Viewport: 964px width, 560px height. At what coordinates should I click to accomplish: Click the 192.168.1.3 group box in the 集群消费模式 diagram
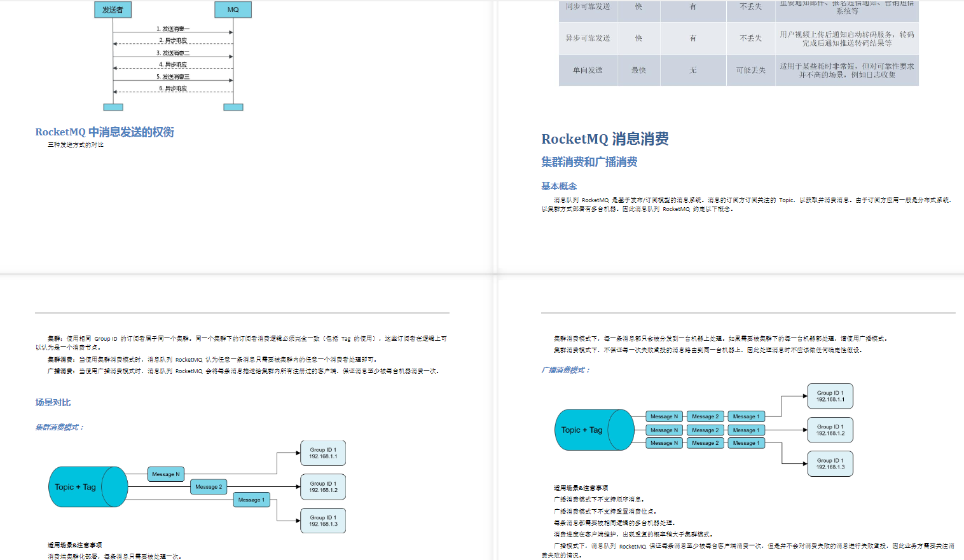coord(323,521)
